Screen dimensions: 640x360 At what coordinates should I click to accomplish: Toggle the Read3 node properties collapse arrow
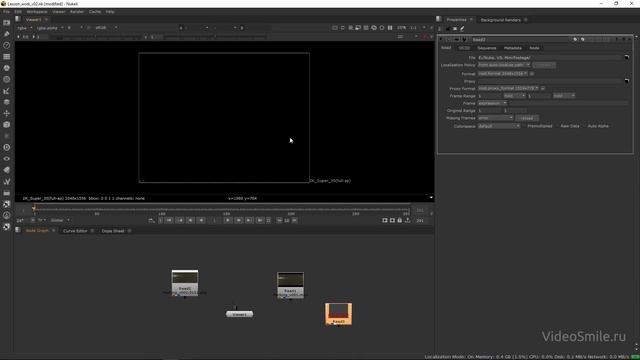tap(441, 40)
